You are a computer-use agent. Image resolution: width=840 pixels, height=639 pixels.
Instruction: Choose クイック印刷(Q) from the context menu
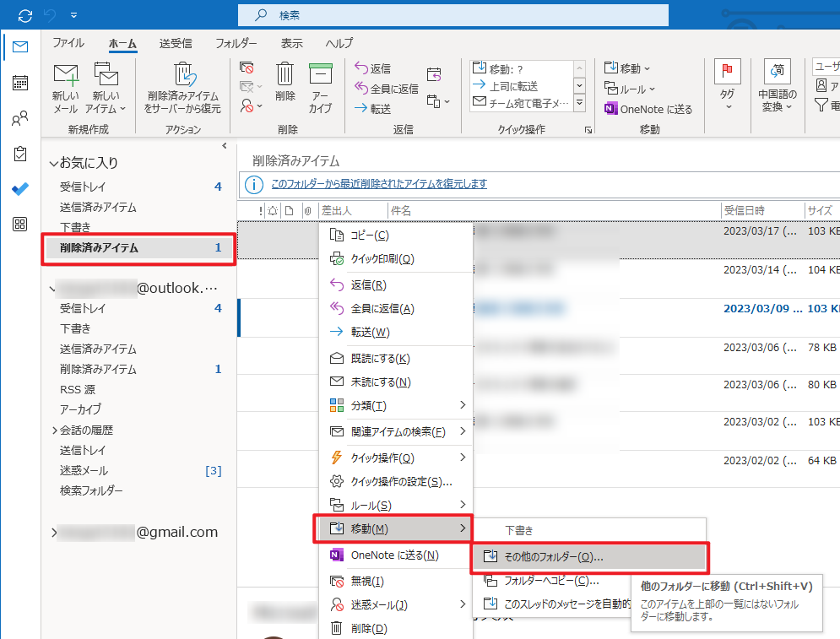[x=396, y=258]
